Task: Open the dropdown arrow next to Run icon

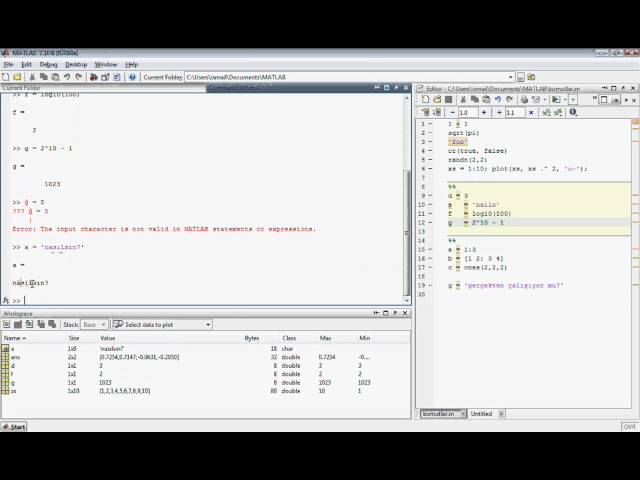Action: click(565, 99)
